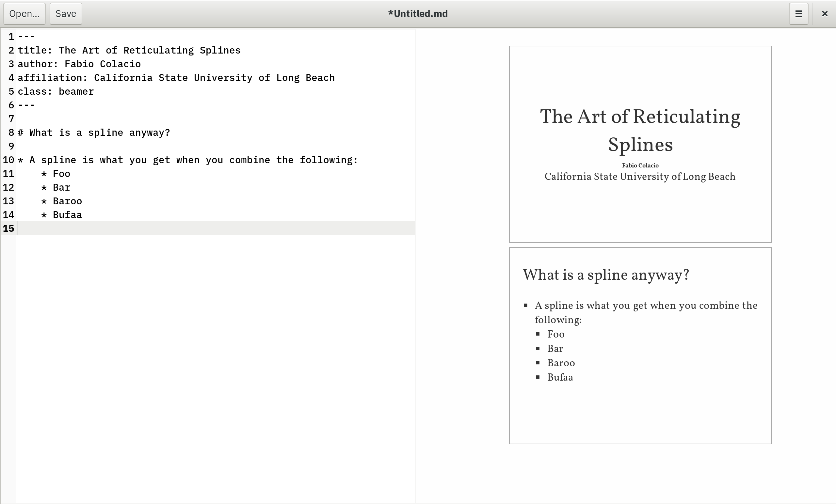
Task: Click the 'author: Fabio Colacio' line
Action: pos(79,64)
